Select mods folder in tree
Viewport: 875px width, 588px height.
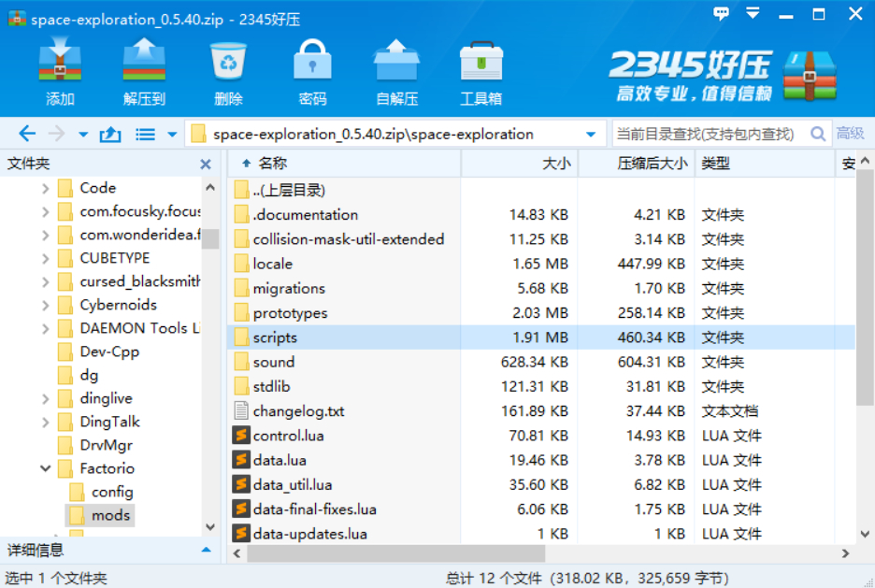pos(101,515)
